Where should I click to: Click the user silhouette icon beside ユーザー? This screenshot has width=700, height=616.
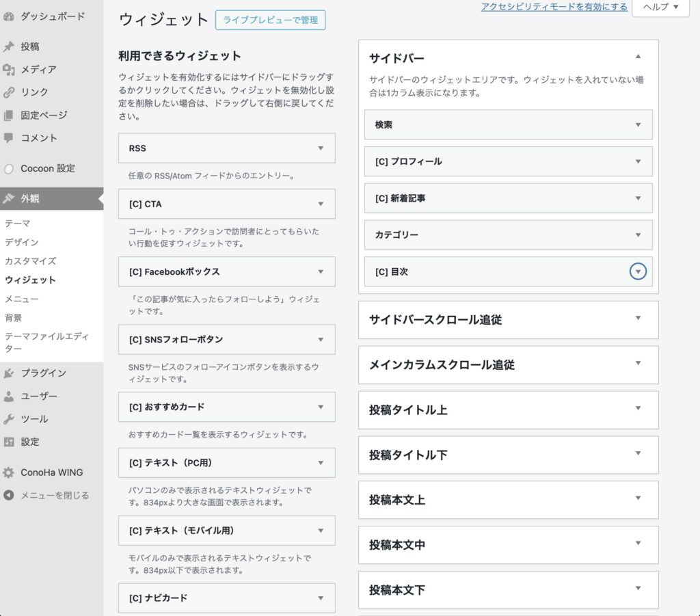point(9,396)
